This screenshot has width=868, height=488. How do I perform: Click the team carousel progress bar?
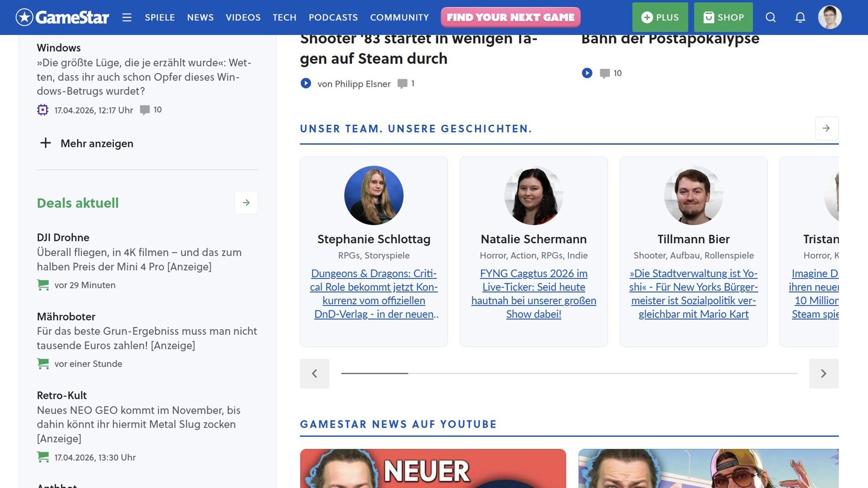(569, 373)
